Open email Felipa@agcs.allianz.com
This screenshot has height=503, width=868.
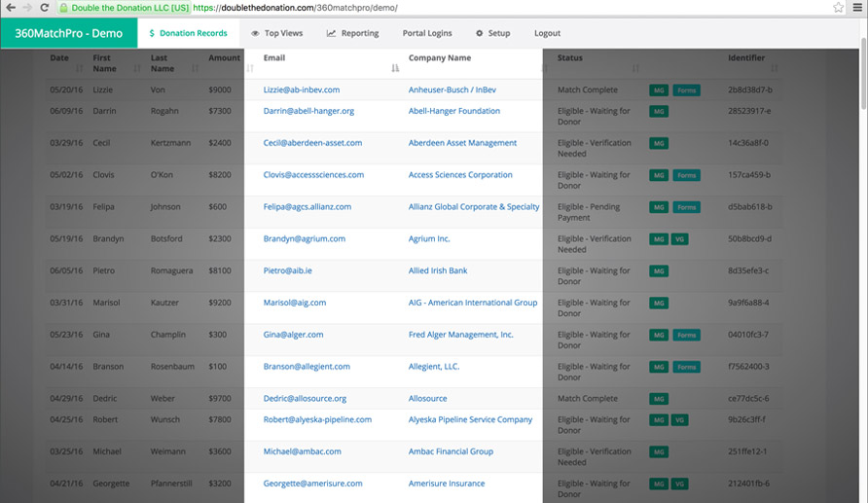307,206
